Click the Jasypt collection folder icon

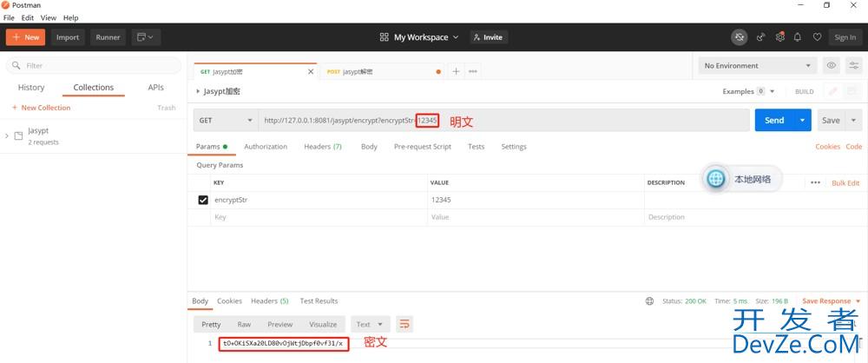[18, 135]
